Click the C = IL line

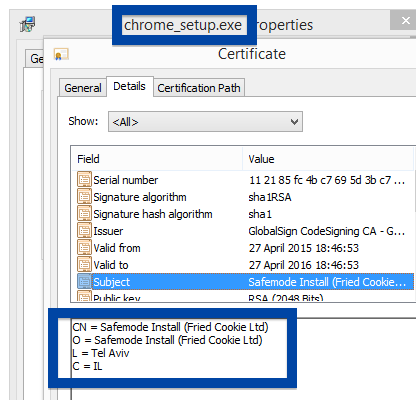click(x=87, y=366)
